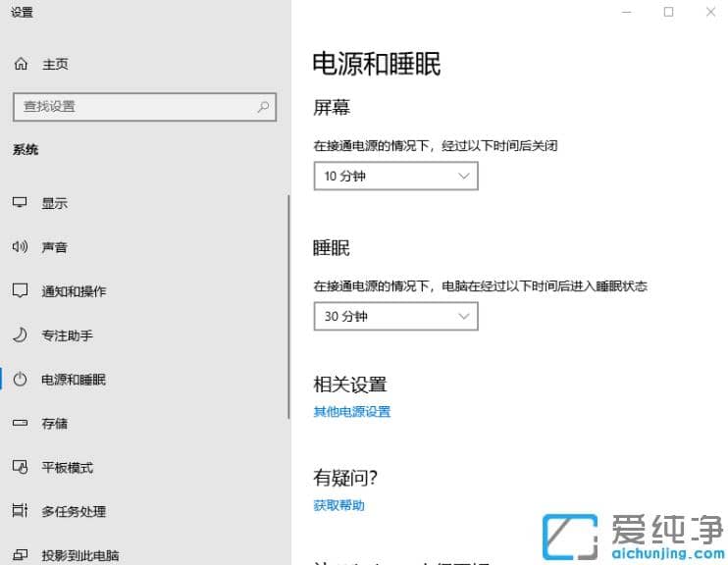Screen dimensions: 728x565
Task: Open the sleep time dropdown showing 30 分钟
Action: [x=395, y=317]
